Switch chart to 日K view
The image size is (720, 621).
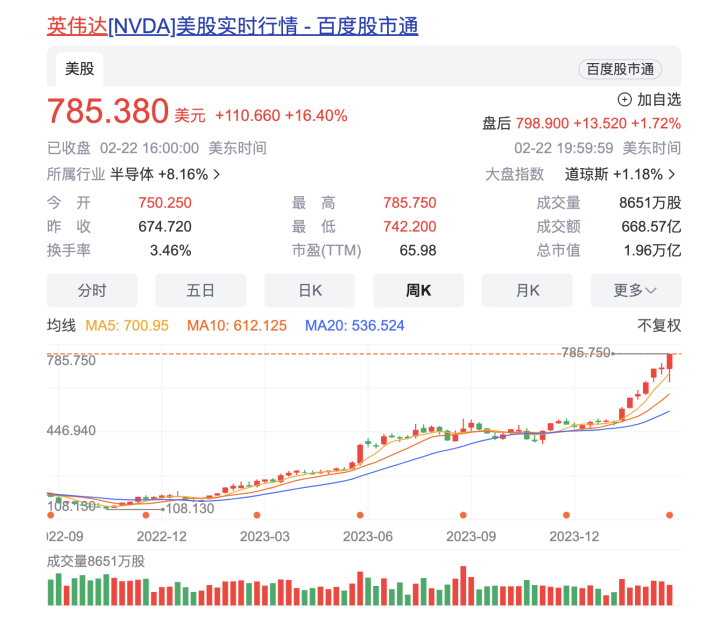point(309,290)
